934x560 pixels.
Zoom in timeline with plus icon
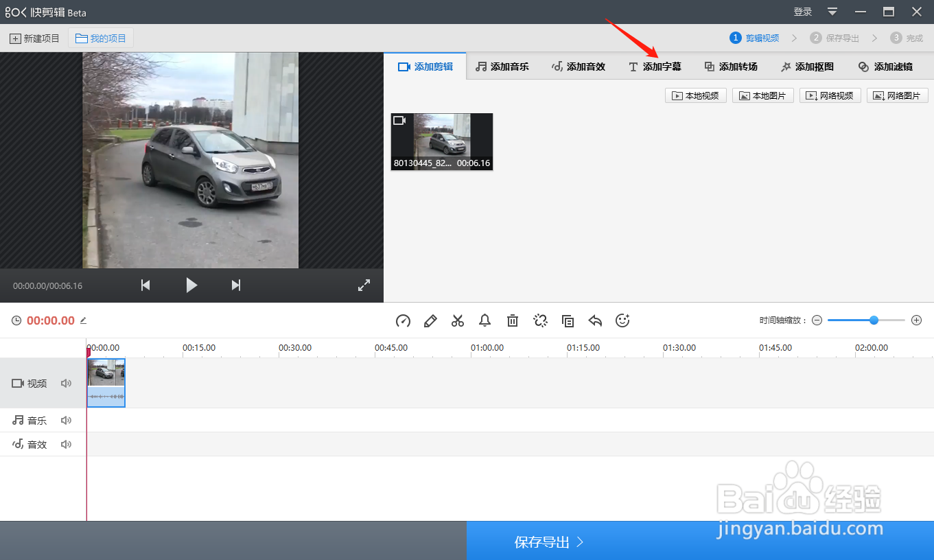916,320
